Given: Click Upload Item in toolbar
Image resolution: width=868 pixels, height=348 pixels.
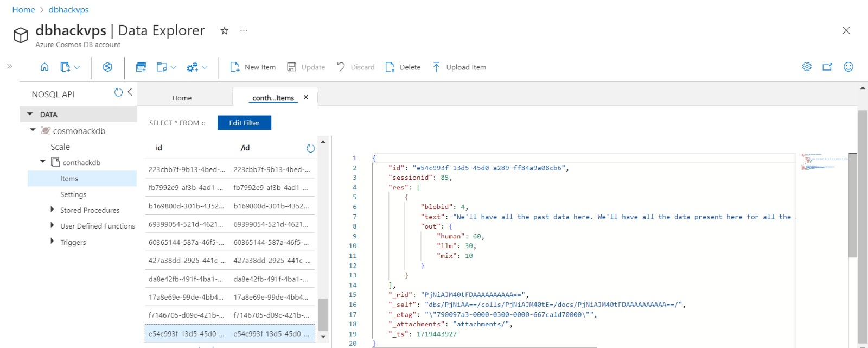Looking at the screenshot, I should (x=459, y=67).
